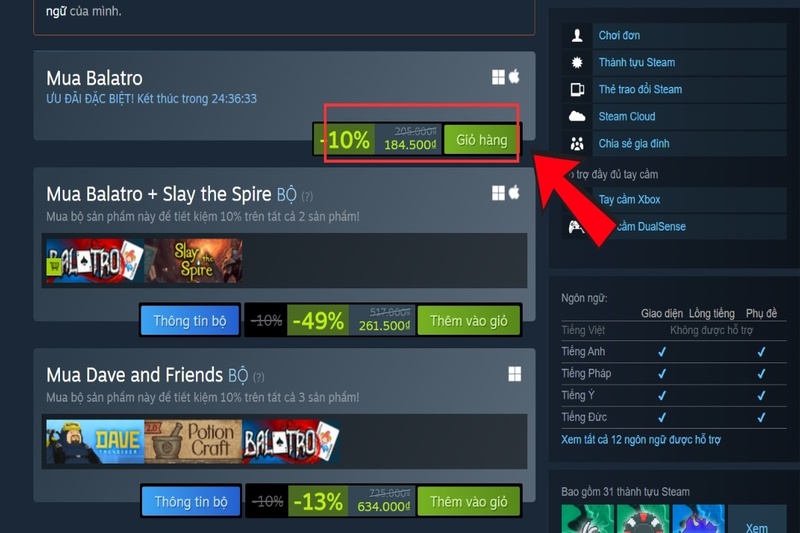Viewport: 800px width, 533px height.
Task: Click the Windows icon in Mua Balatro box
Action: point(498,77)
